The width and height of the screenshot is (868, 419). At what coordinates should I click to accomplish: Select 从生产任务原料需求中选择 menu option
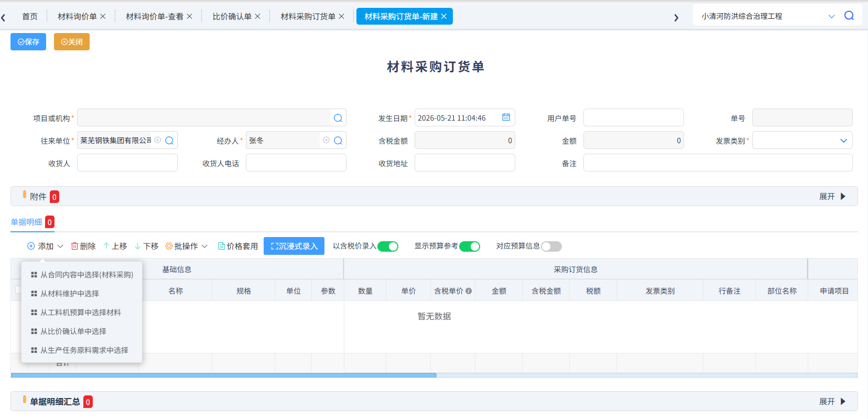click(x=82, y=350)
